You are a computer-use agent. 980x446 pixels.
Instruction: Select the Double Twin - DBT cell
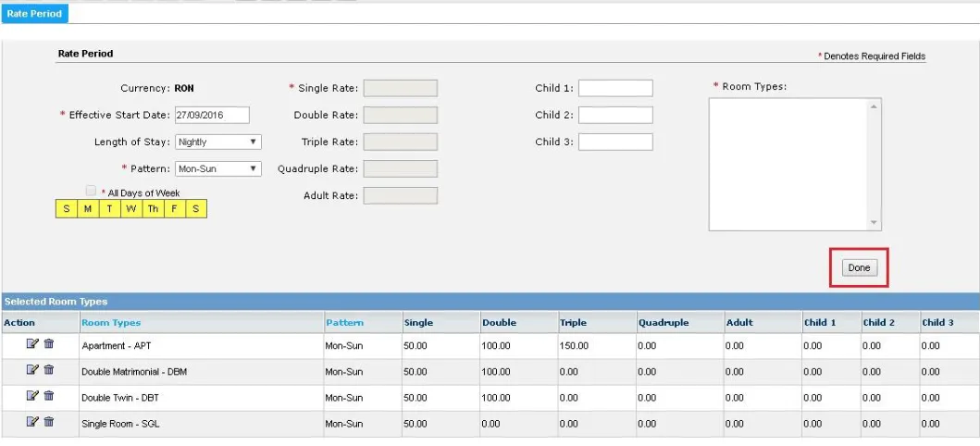point(201,398)
